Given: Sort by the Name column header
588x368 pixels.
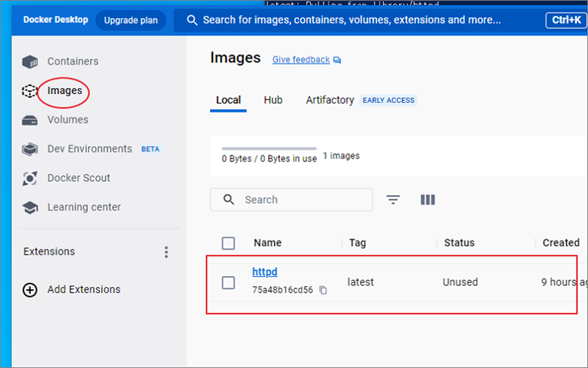Looking at the screenshot, I should [x=267, y=243].
